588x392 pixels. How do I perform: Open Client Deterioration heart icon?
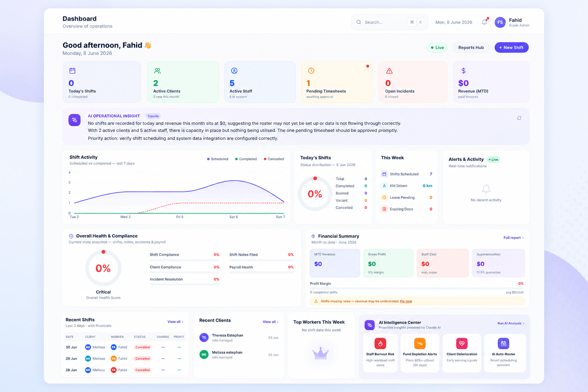point(462,343)
